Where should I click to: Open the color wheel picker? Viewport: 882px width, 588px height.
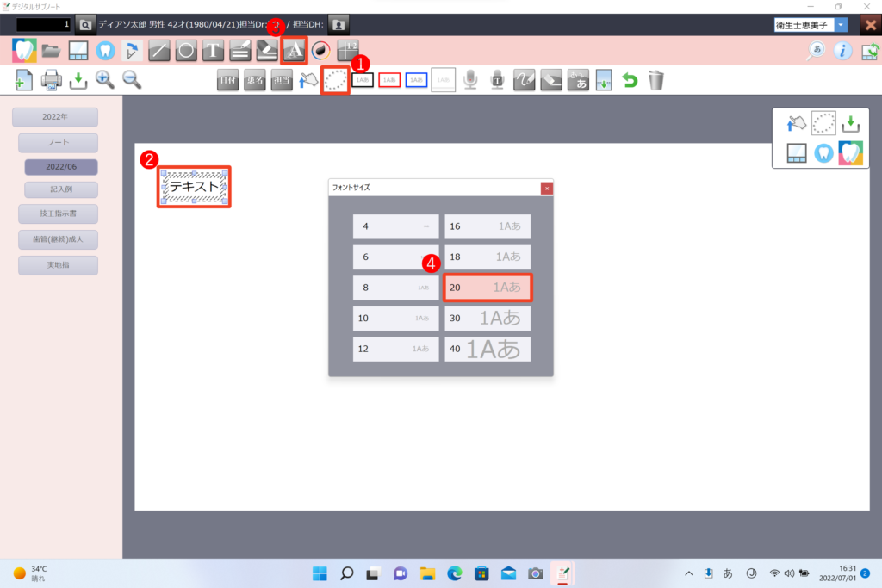[x=320, y=50]
